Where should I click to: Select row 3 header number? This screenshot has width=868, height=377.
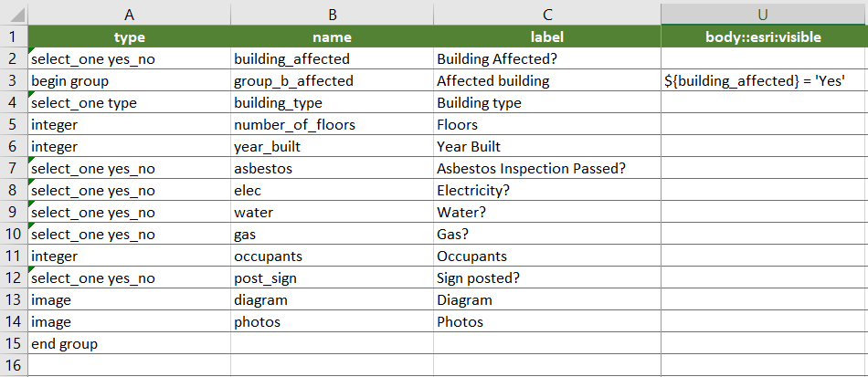[x=13, y=80]
